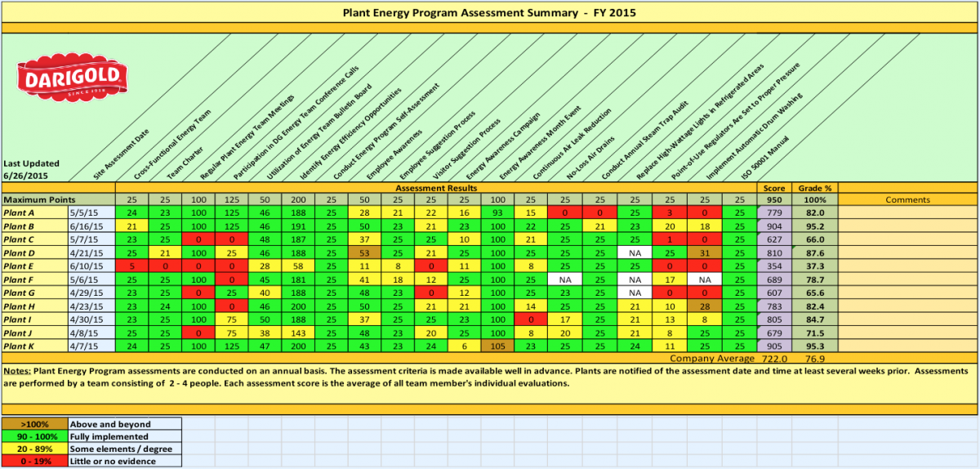This screenshot has height=469, width=980.
Task: Select Plant C's grade '66.0'
Action: [813, 239]
